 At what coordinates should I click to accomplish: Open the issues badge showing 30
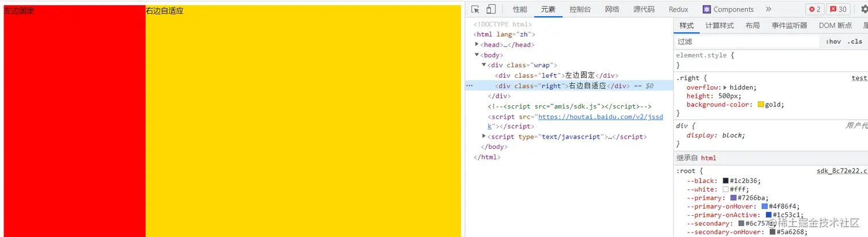click(x=839, y=9)
